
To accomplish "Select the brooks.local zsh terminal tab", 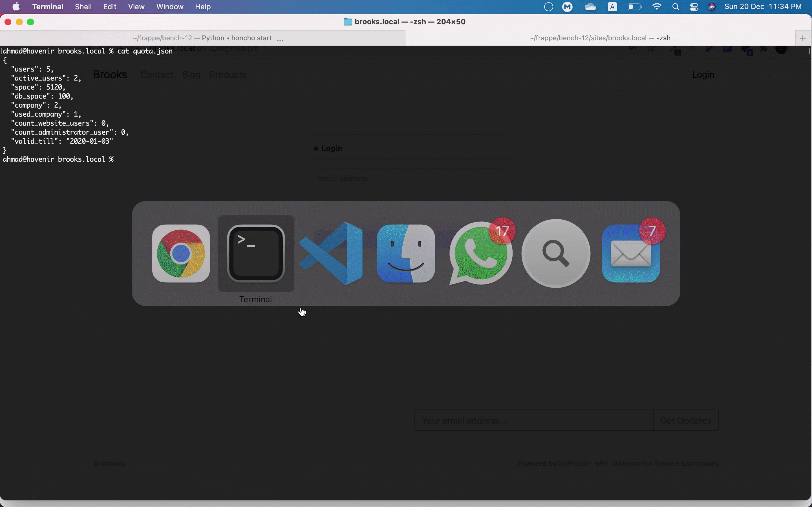I will click(600, 37).
